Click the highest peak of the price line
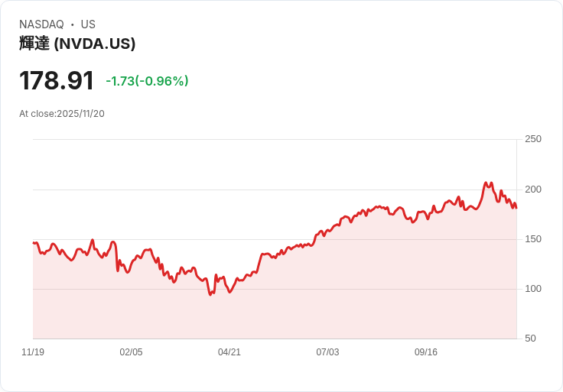 [x=486, y=183]
